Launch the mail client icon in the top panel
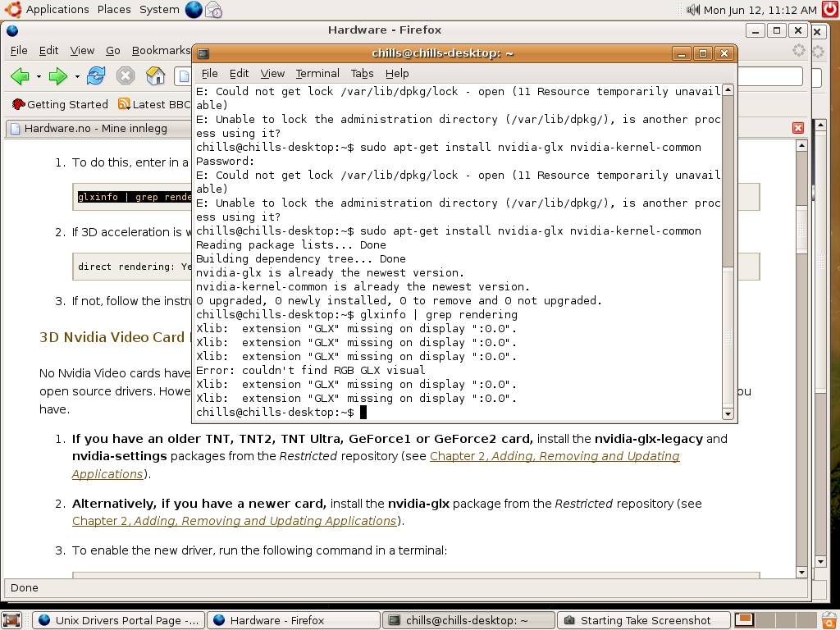Viewport: 840px width, 630px height. pyautogui.click(x=214, y=10)
